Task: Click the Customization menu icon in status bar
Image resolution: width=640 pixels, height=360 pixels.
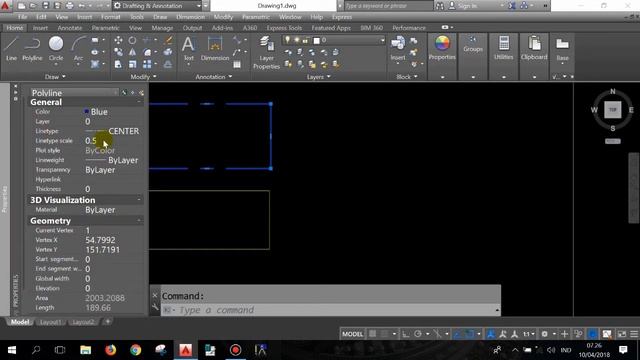Action: (634, 334)
